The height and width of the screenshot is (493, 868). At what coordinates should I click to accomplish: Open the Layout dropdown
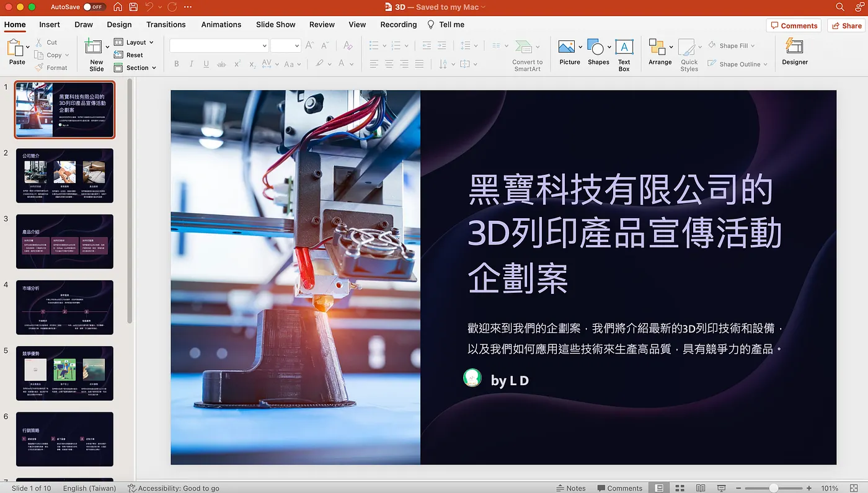[134, 42]
